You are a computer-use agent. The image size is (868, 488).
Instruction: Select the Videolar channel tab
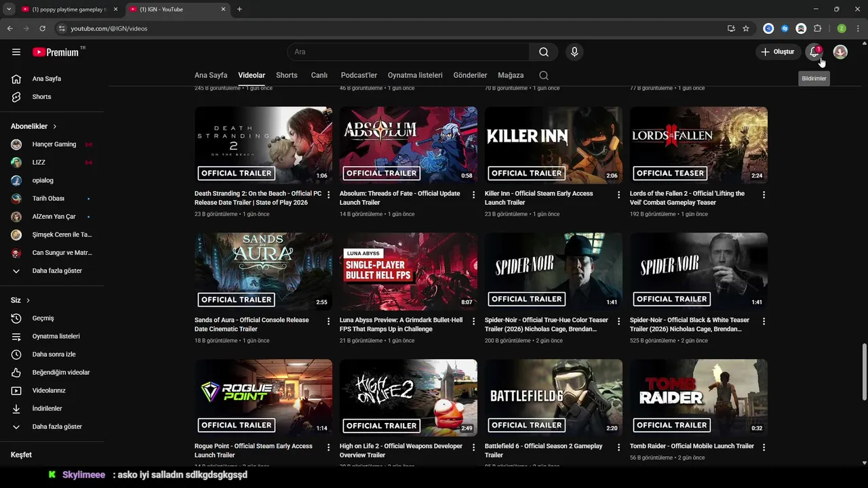252,75
